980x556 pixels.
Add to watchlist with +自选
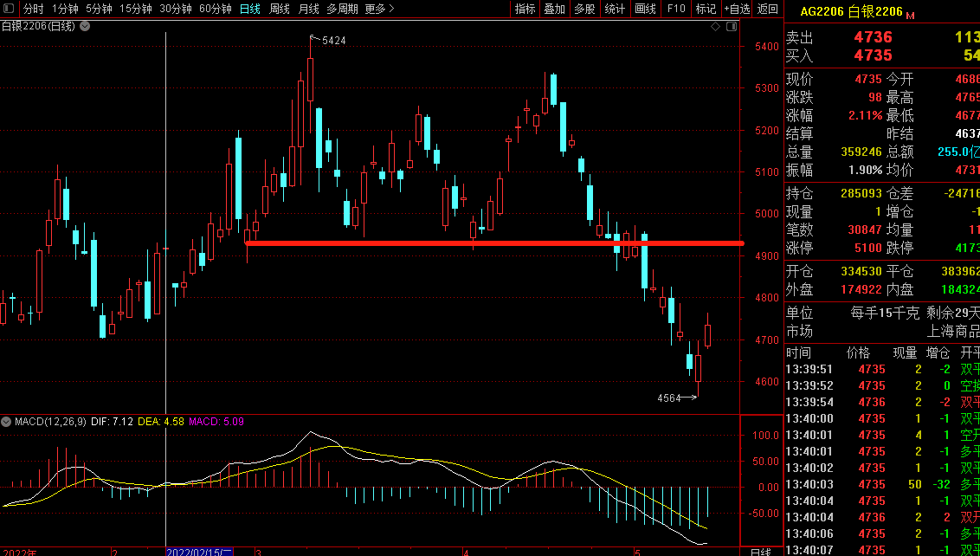point(737,9)
